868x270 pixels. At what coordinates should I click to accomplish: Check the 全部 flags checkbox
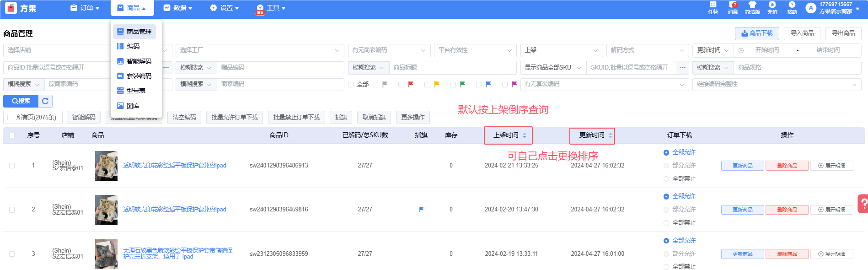[x=351, y=85]
